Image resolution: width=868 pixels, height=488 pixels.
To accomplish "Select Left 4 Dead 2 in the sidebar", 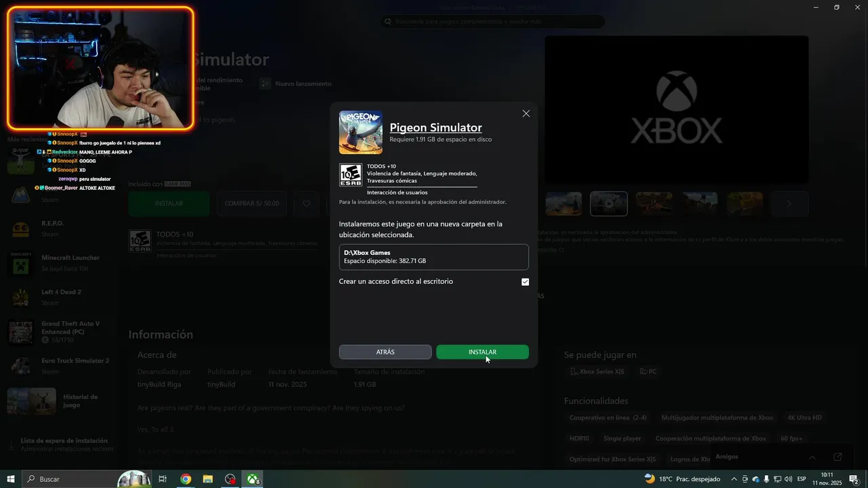I will (x=61, y=297).
